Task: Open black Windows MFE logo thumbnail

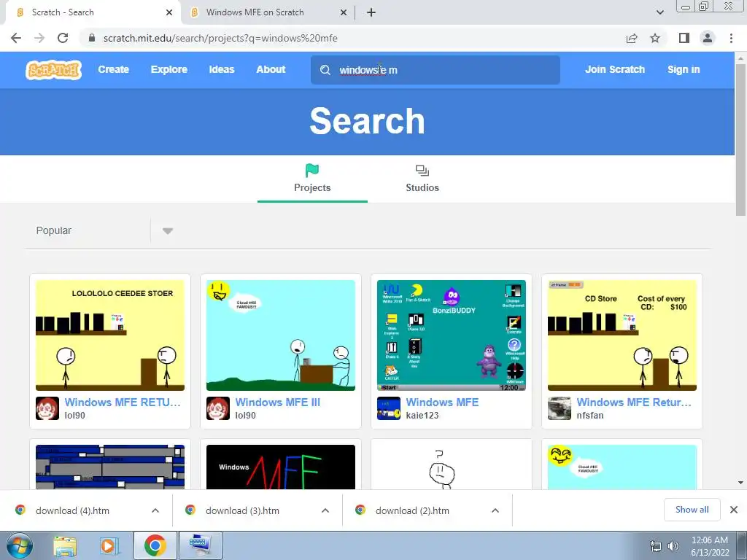Action: click(x=281, y=467)
